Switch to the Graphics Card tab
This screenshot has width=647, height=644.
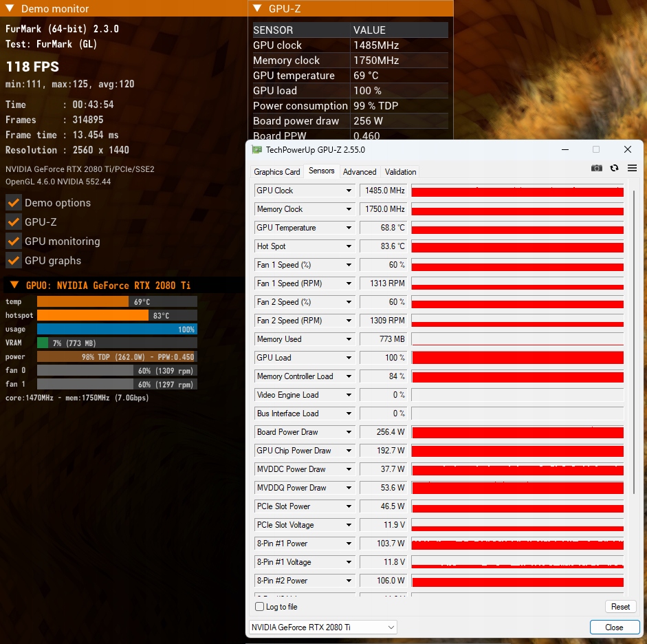(x=277, y=172)
